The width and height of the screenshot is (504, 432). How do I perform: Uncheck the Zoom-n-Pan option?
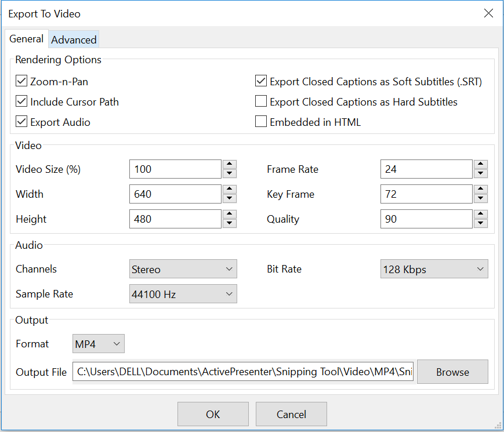click(x=21, y=82)
